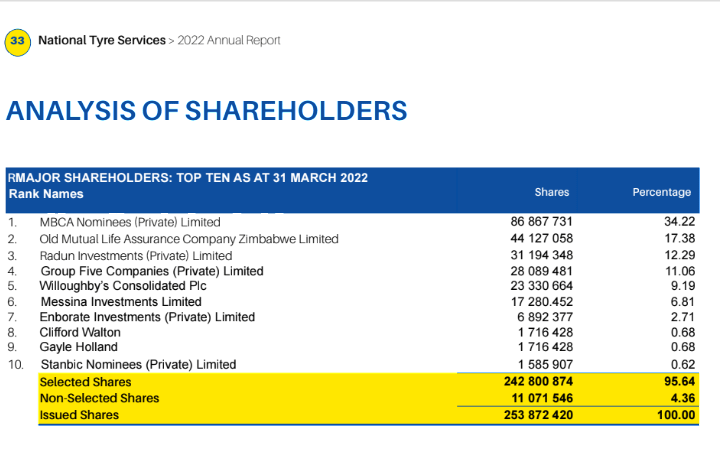Click Radun Investments (Private) Limited name
This screenshot has width=720, height=450.
(136, 256)
